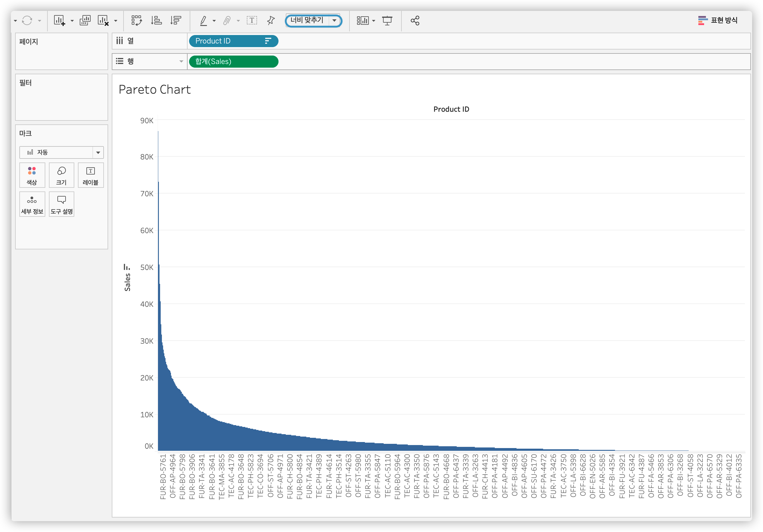Toggle the mark labels text icon

click(x=252, y=21)
